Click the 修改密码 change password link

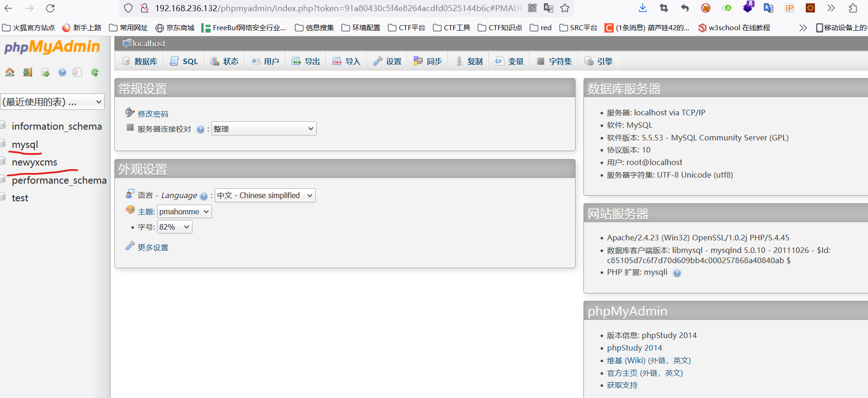(x=152, y=114)
